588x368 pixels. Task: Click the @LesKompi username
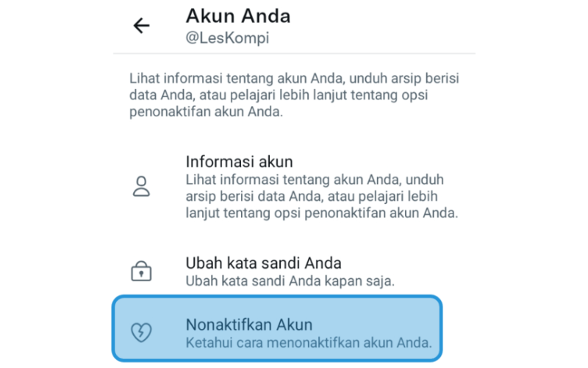[228, 38]
